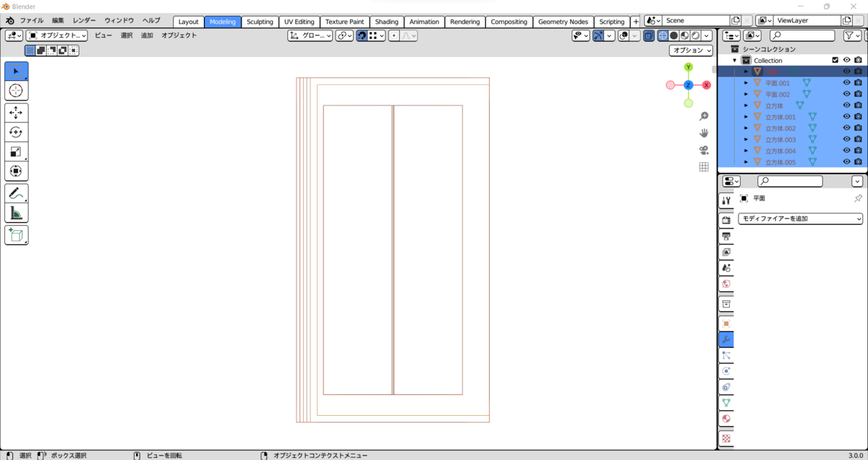The image size is (868, 460).
Task: Add a new workspace with plus button
Action: (x=636, y=22)
